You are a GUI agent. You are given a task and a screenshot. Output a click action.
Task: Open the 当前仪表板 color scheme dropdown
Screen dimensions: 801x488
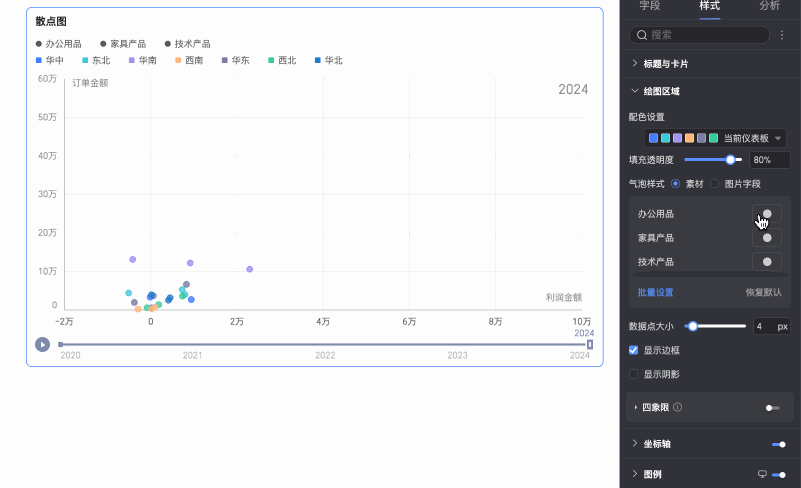coord(715,138)
